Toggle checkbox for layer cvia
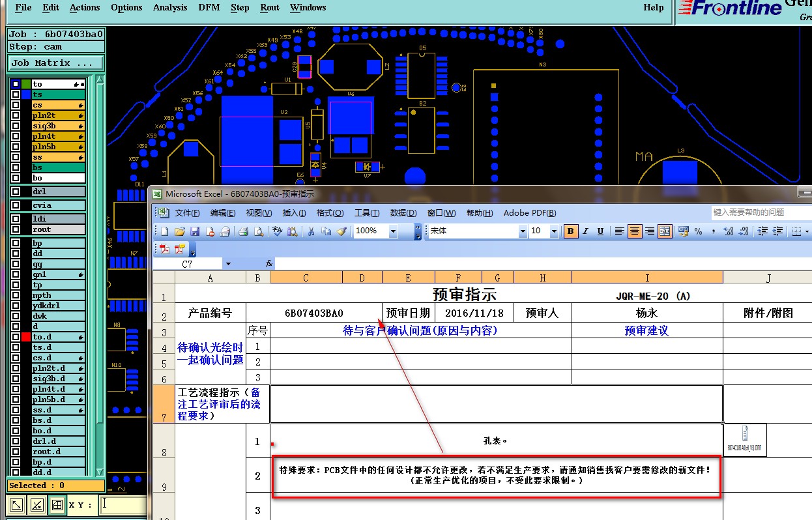The image size is (812, 520). (15, 205)
